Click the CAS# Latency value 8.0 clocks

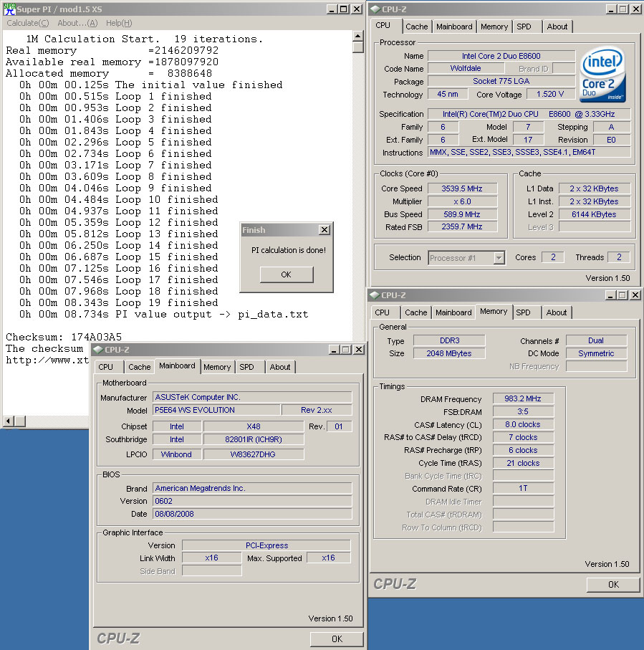click(523, 424)
